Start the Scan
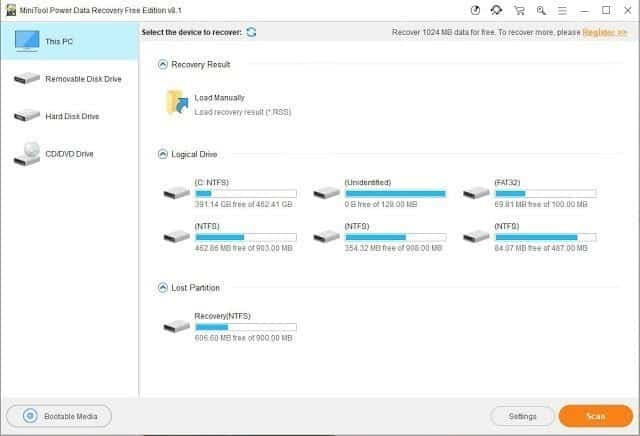This screenshot has width=640, height=436. pyautogui.click(x=596, y=416)
